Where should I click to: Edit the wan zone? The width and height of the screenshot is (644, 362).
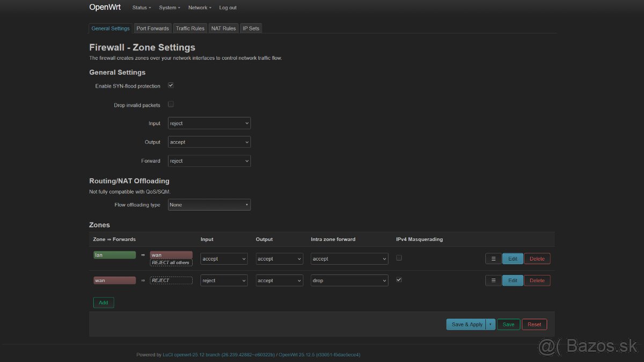(513, 280)
